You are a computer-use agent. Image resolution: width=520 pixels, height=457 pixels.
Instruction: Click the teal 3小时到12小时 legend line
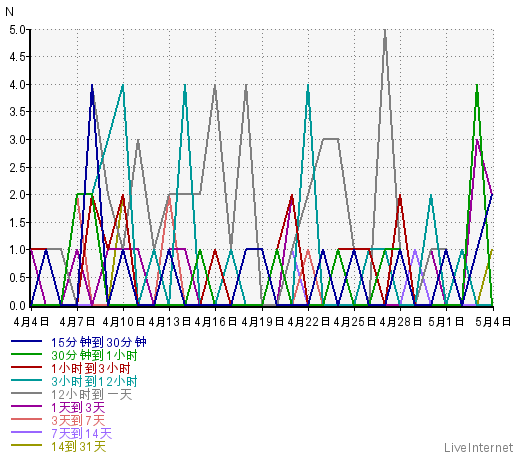point(26,380)
